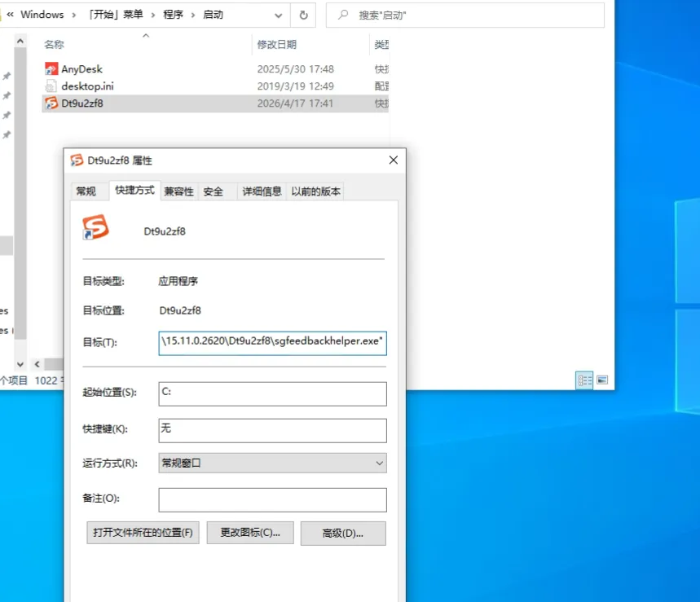Click the AnyDesk shortcut icon

(x=51, y=68)
